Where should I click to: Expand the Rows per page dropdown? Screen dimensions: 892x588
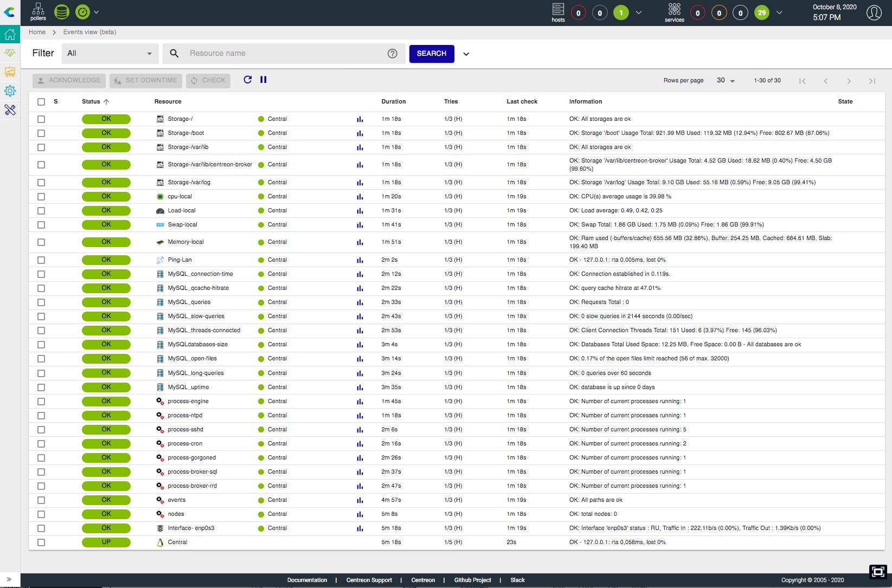726,81
